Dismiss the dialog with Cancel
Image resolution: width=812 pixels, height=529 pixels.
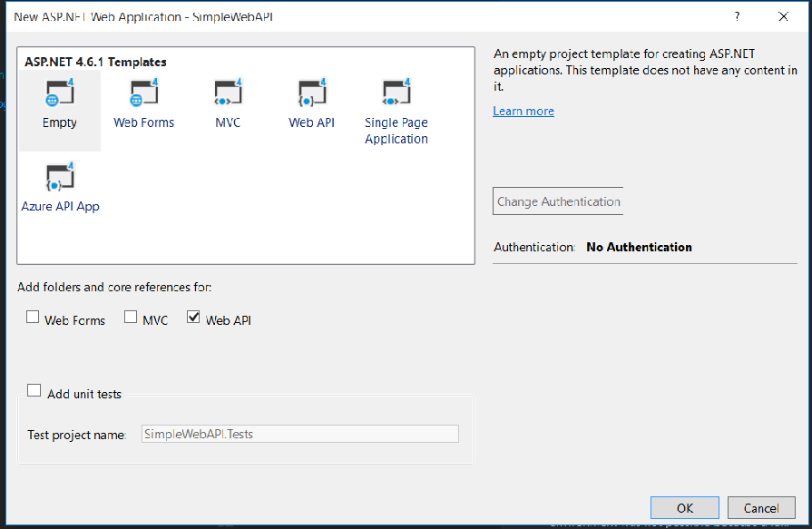[760, 507]
